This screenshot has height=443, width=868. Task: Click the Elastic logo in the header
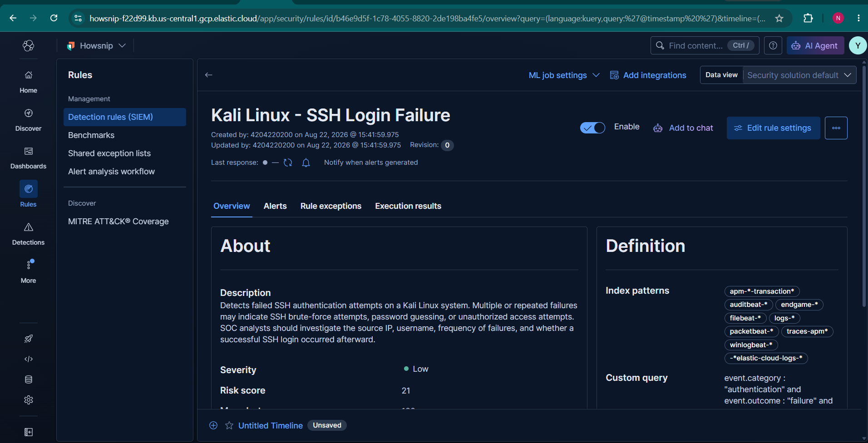coord(29,45)
